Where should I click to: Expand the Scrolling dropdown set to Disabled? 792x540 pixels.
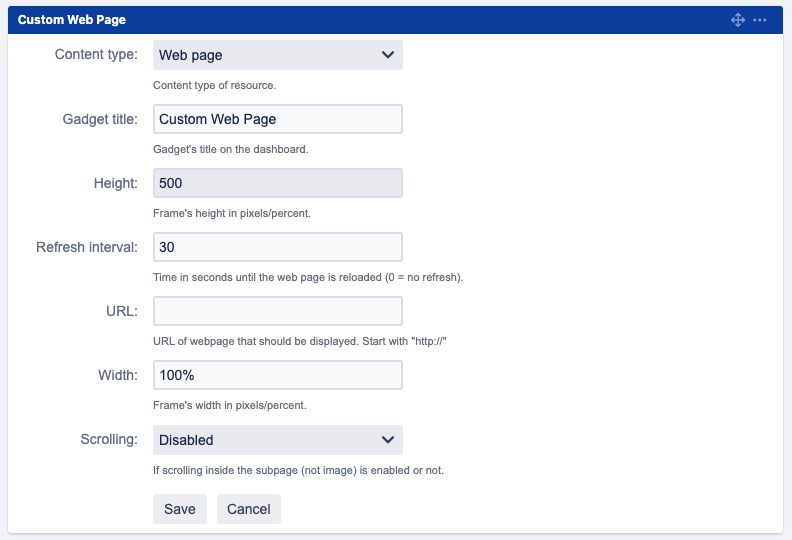[278, 440]
